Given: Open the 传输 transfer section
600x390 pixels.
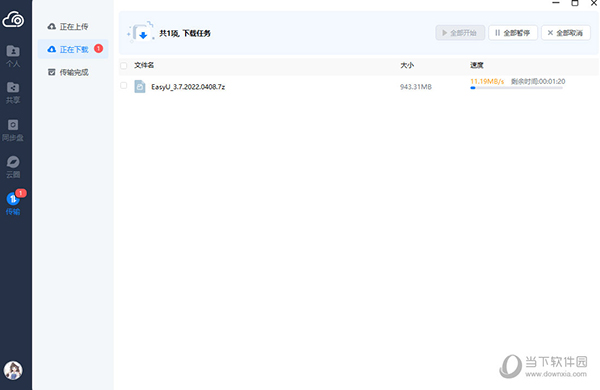Looking at the screenshot, I should point(13,204).
